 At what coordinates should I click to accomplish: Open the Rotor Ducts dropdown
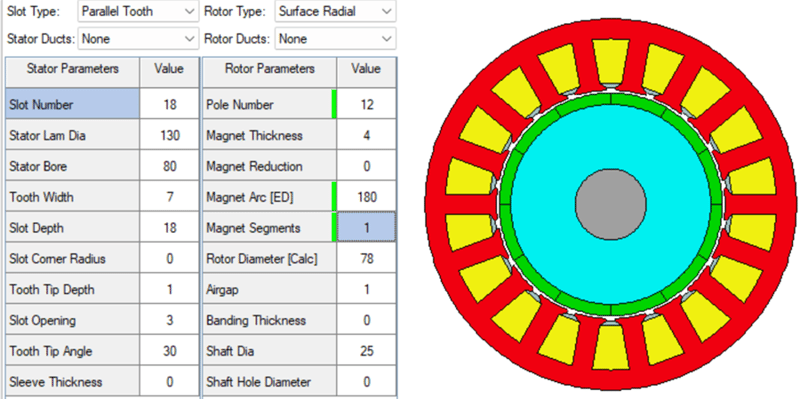(x=335, y=39)
